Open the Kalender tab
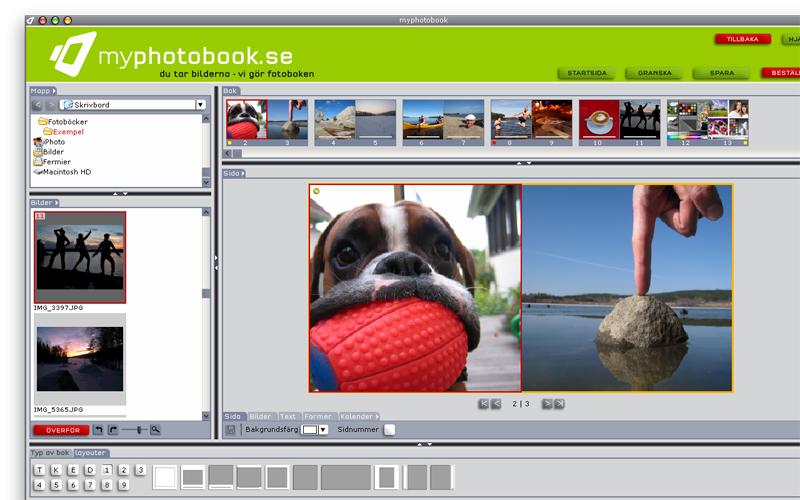 click(356, 416)
